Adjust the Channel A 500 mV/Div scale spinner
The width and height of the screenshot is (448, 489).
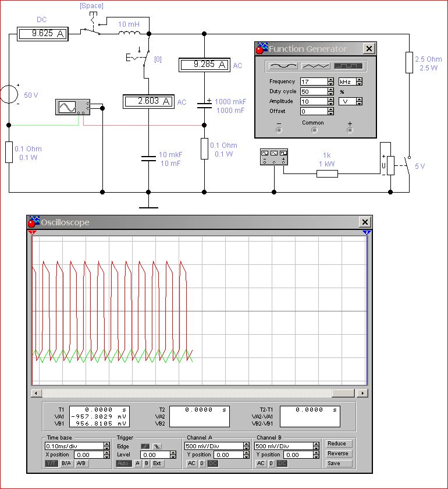(x=247, y=446)
